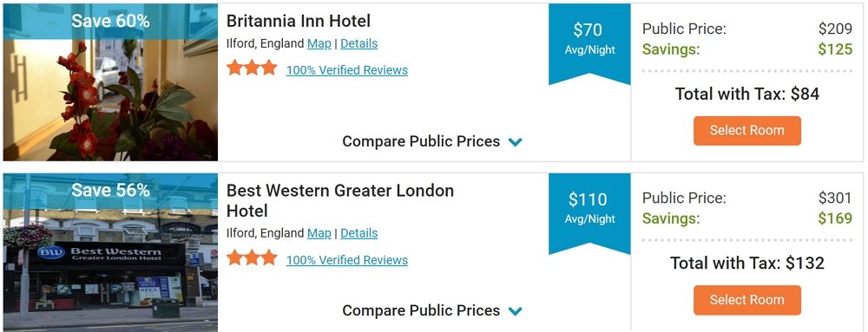Select Room for Best Western at $132
Screen dimensions: 868x332
point(746,300)
